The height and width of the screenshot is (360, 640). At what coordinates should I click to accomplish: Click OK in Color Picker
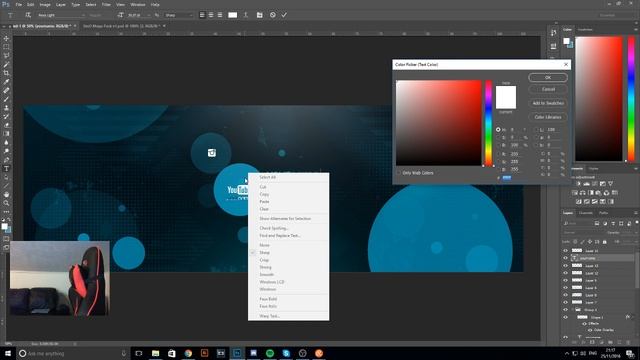[x=548, y=78]
